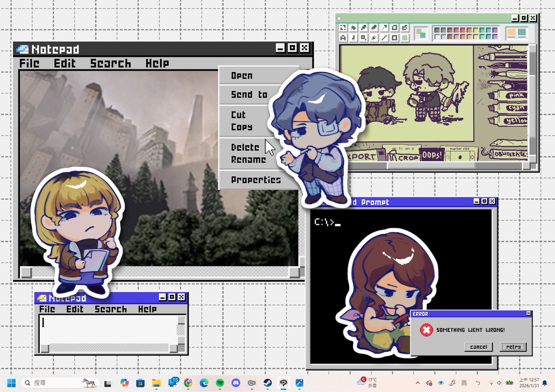
Task: Open the network status tray icon
Action: pyautogui.click(x=491, y=383)
